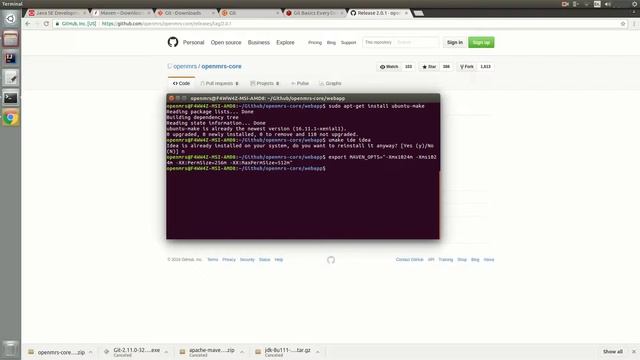Screen dimensions: 640x360
Task: Open the sound volume indicator
Action: coord(607,4)
